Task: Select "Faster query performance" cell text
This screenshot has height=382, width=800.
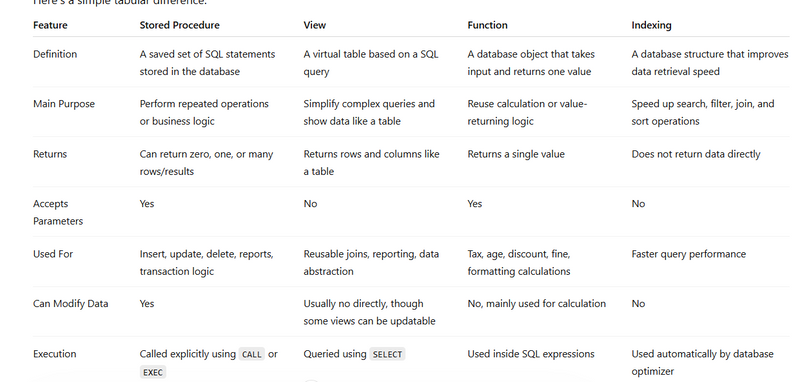Action: (688, 254)
